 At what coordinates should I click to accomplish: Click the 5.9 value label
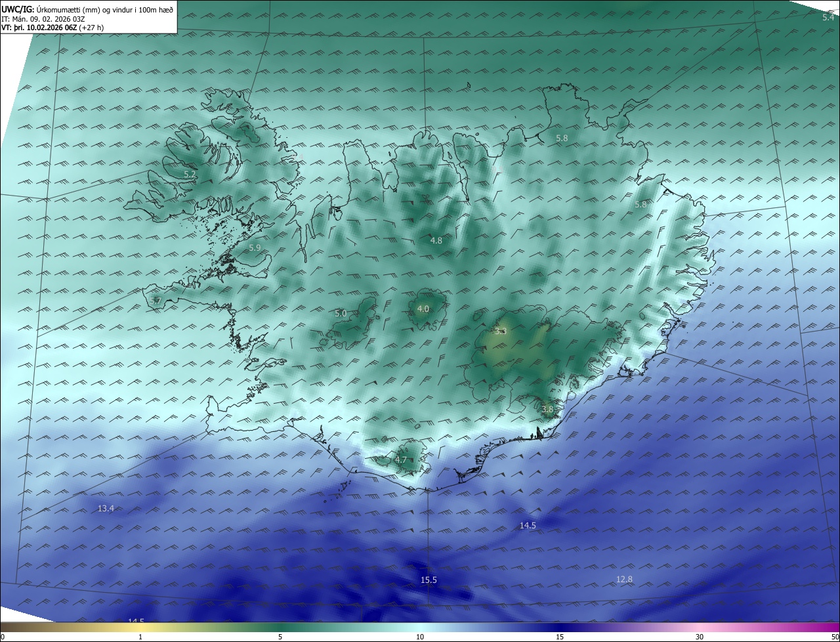click(255, 247)
